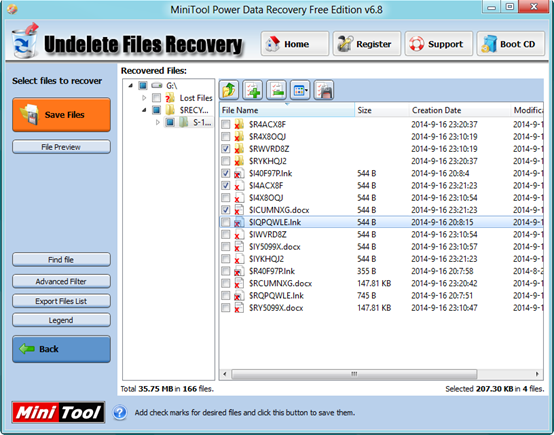Click the $I40F97P.lnk file icon
This screenshot has height=435, width=554.
239,174
